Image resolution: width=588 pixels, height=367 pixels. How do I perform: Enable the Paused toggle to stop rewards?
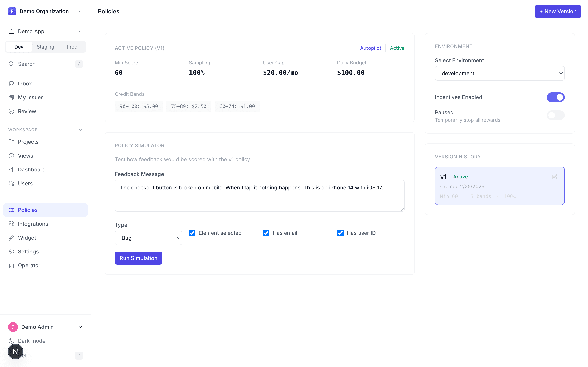point(556,115)
